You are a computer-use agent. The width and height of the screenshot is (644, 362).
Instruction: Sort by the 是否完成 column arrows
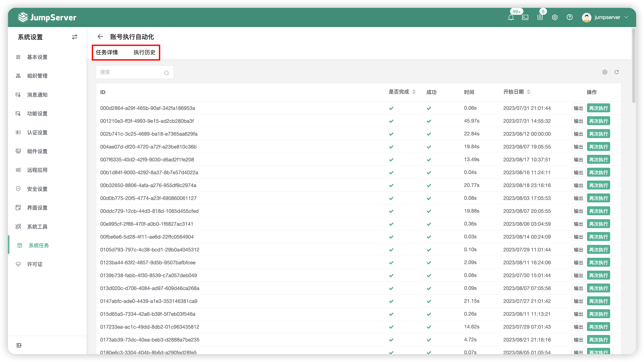[414, 92]
